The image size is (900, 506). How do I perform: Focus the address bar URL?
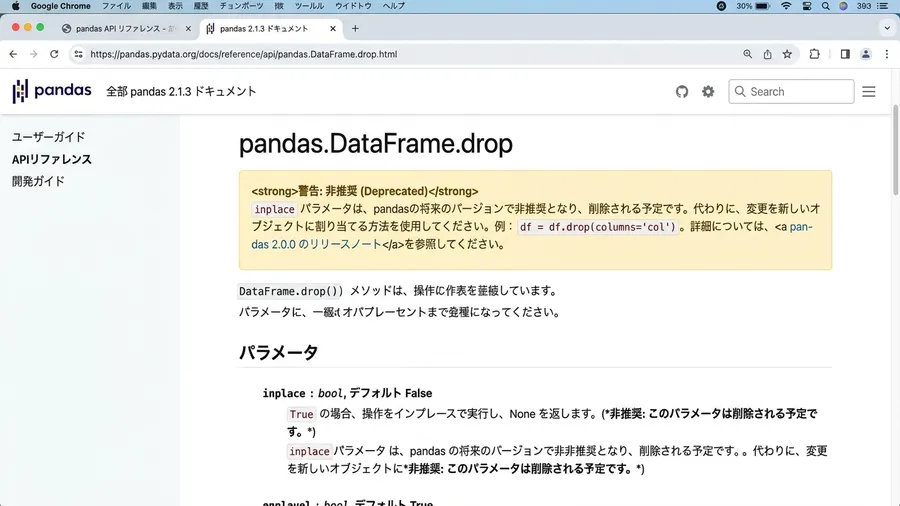coord(243,54)
